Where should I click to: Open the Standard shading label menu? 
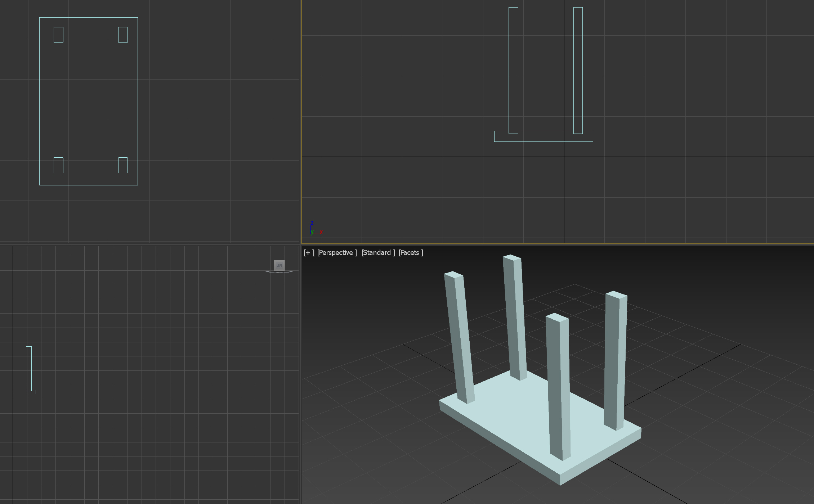coord(378,253)
